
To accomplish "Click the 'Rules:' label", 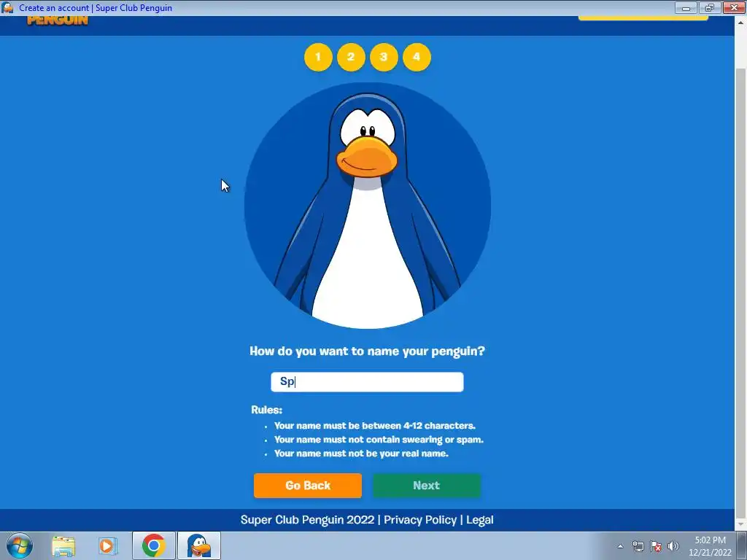I will 267,410.
